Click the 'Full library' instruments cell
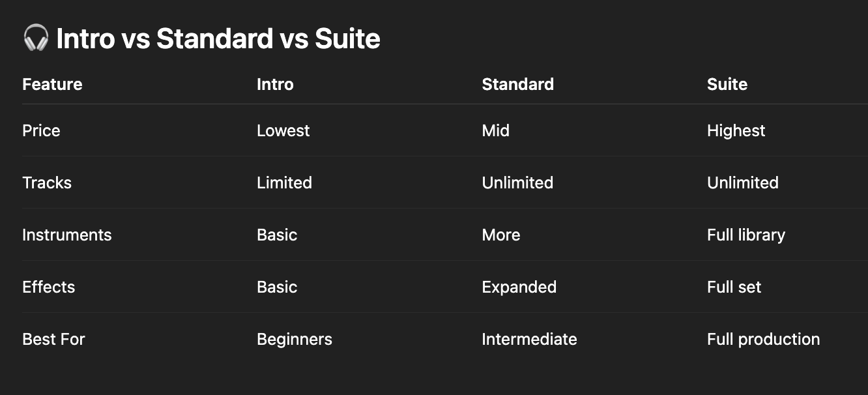The width and height of the screenshot is (868, 395). tap(746, 235)
